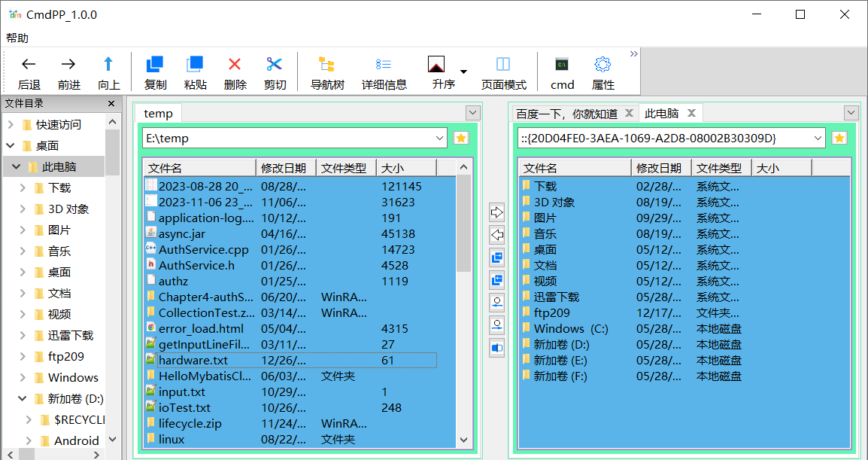Viewport: 868px width, 460px height.
Task: Select 3D 对象 in the directory tree
Action: tap(68, 209)
